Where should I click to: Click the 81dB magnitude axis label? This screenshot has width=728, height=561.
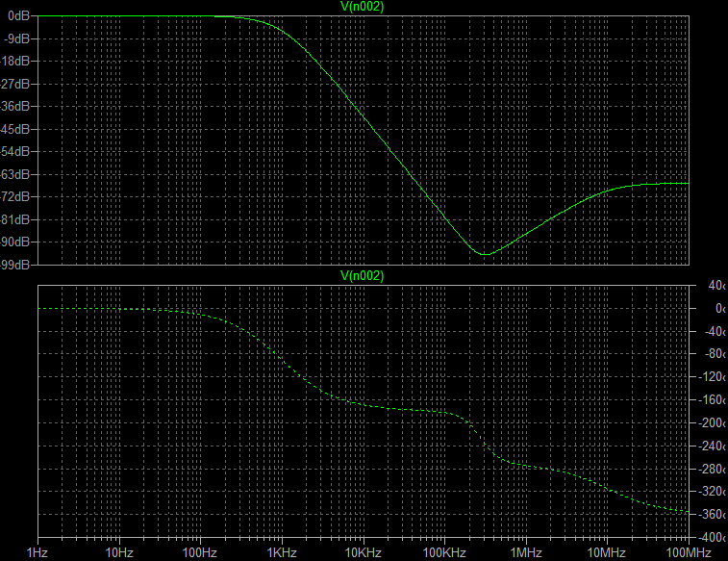click(x=15, y=219)
